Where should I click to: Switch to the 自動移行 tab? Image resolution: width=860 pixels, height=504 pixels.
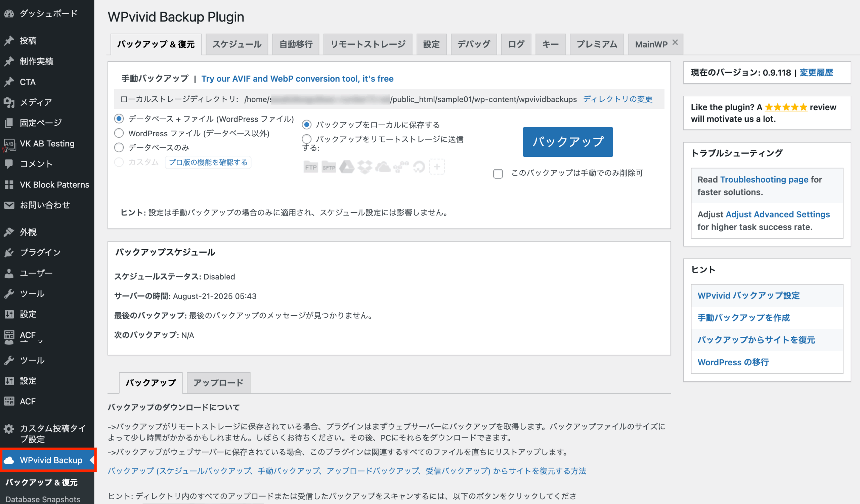coord(296,44)
